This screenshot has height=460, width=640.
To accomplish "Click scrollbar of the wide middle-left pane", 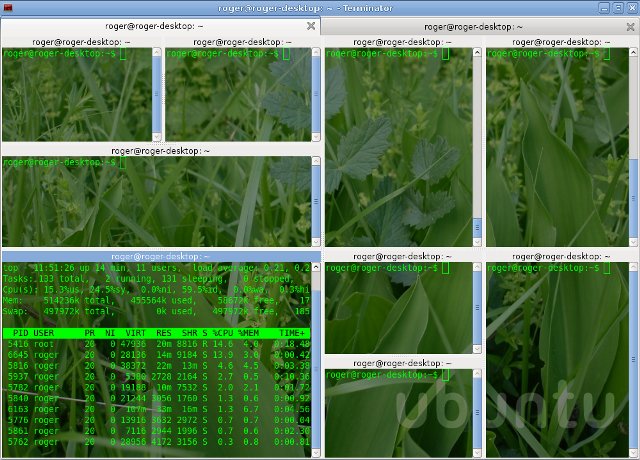I will pos(315,200).
